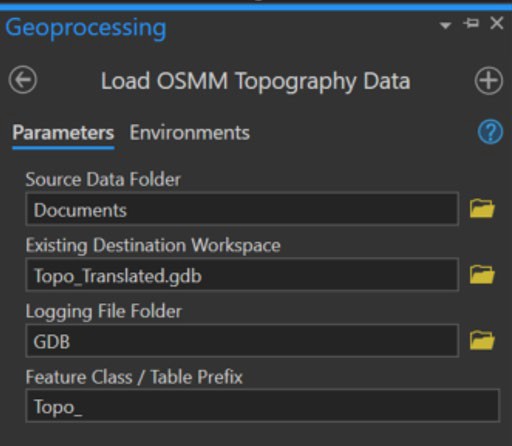The height and width of the screenshot is (446, 512).
Task: Browse for the Existing Destination Workspace
Action: click(x=482, y=275)
